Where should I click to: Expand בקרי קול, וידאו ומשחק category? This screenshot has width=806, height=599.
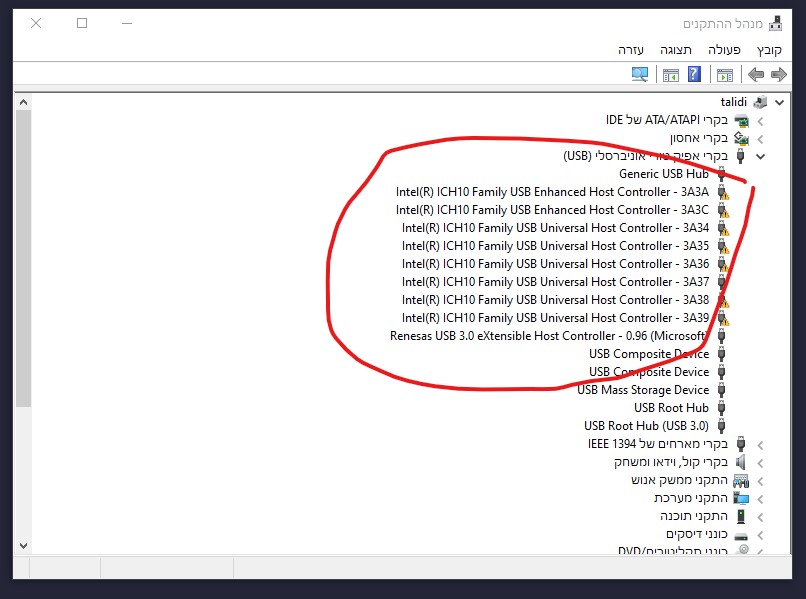760,463
